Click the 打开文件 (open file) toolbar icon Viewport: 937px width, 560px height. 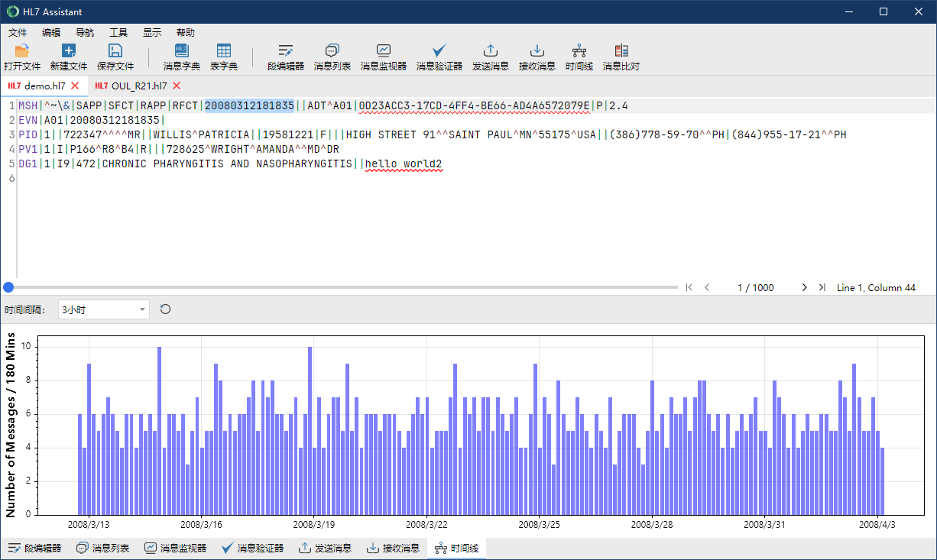tap(22, 51)
